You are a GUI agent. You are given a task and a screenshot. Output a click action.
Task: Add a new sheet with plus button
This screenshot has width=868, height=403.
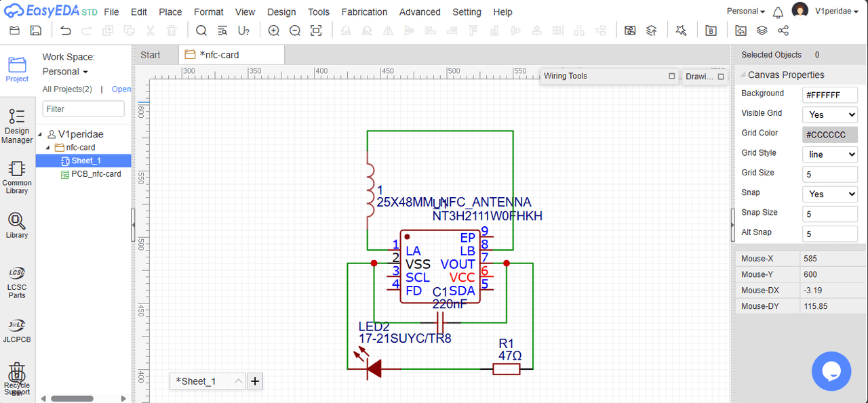click(255, 381)
